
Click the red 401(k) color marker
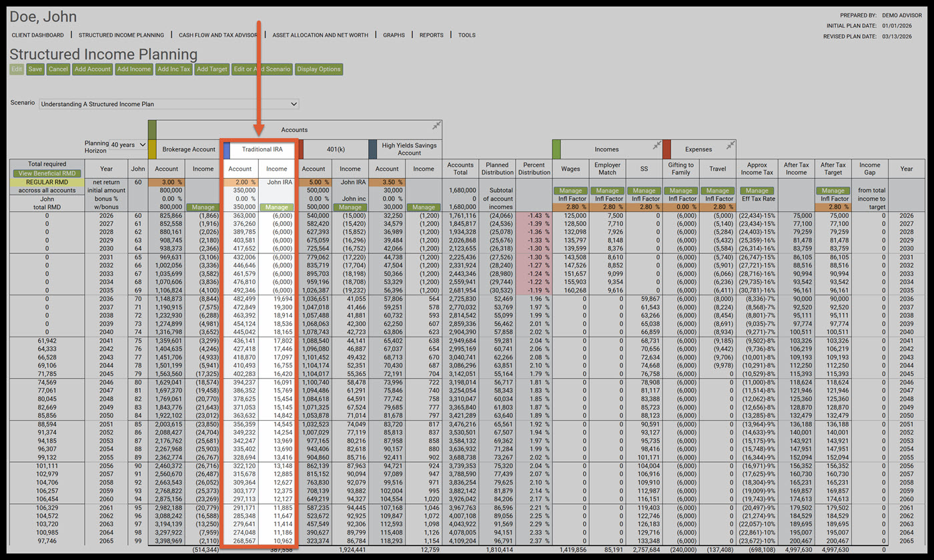pyautogui.click(x=301, y=149)
